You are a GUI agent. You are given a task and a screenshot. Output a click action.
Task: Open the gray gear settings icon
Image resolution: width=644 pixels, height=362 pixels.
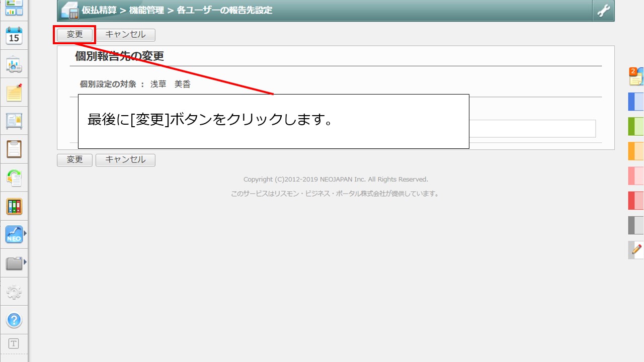pyautogui.click(x=14, y=292)
